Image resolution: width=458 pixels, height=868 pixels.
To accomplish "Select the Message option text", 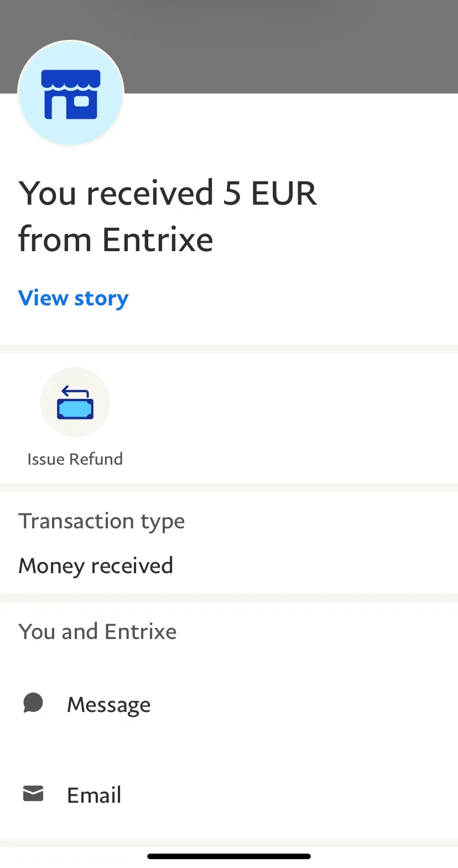I will 108,705.
